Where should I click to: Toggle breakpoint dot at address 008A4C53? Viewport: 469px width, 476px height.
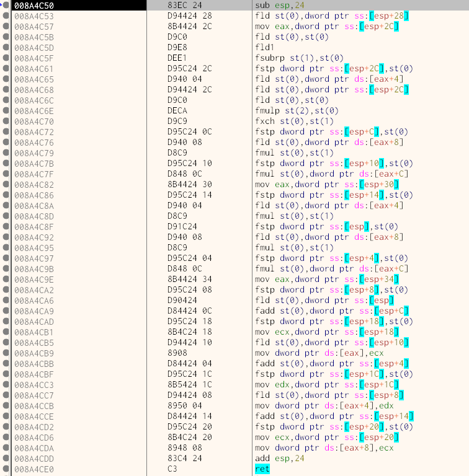[x=6, y=15]
